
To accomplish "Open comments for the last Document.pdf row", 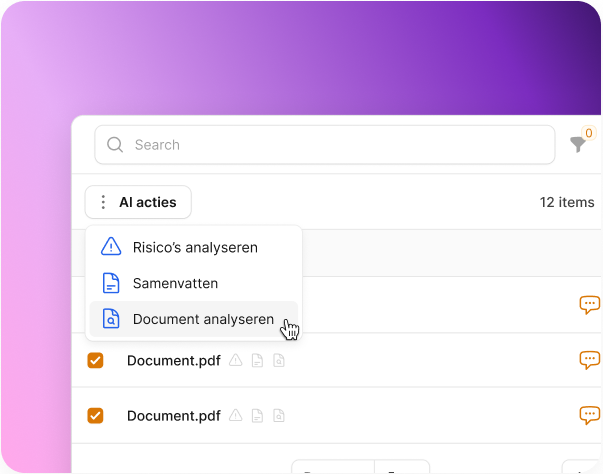I will [x=589, y=415].
